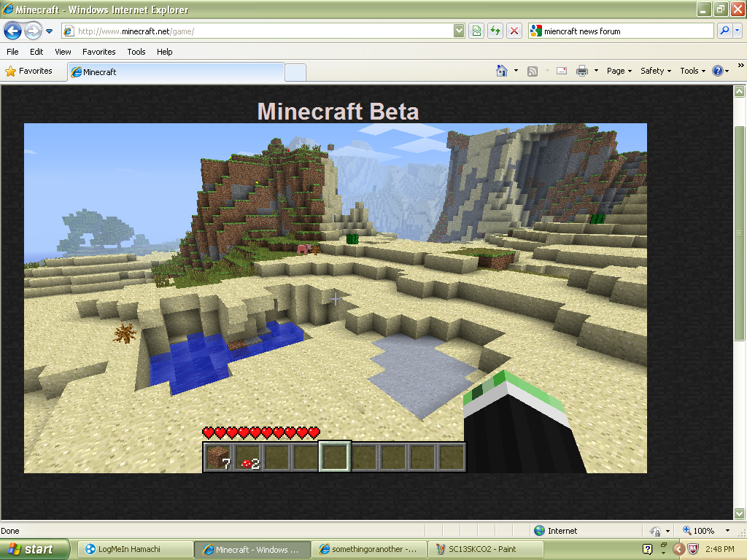Open the search provider dropdown arrow
This screenshot has width=747, height=560.
(737, 31)
